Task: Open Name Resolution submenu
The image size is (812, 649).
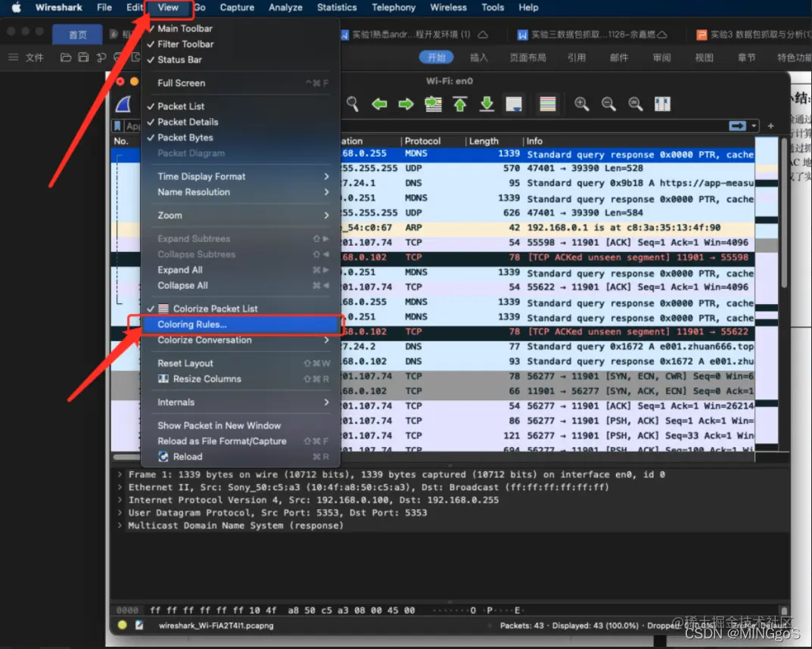Action: coord(241,192)
